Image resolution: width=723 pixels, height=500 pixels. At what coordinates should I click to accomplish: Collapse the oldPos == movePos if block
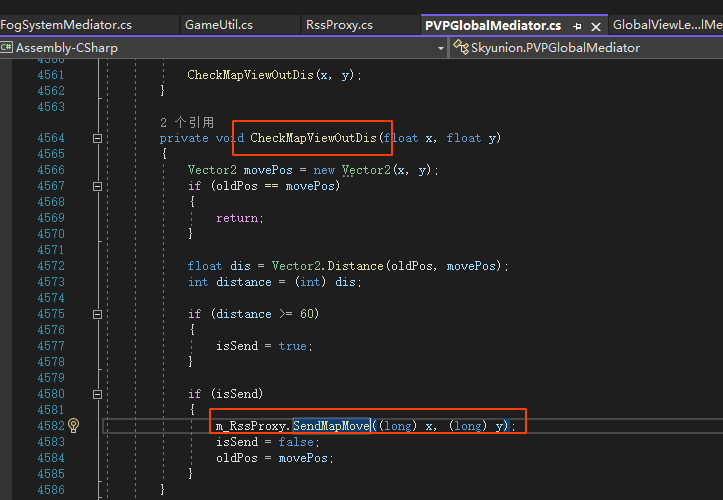pos(97,186)
